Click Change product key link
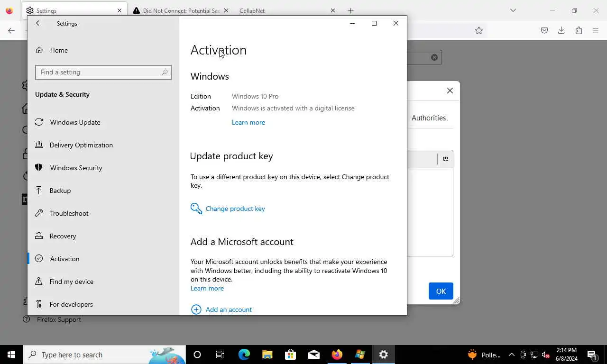607x364 pixels. [x=235, y=209]
